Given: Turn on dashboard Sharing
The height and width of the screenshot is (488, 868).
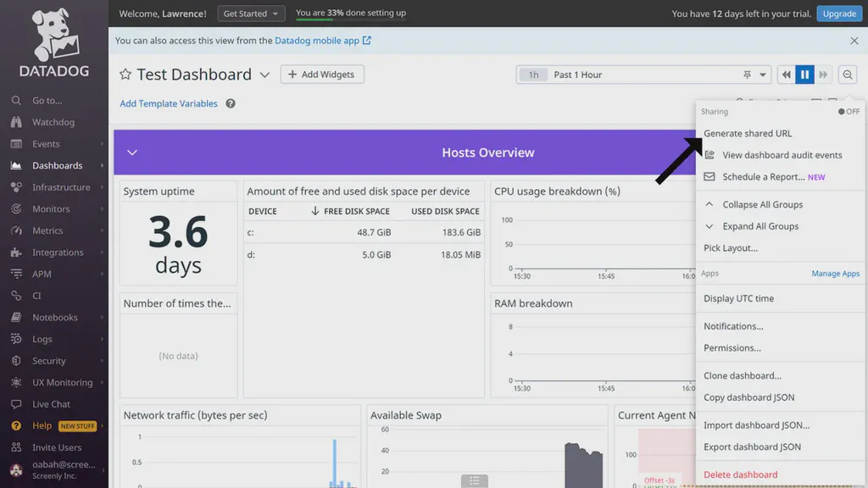Looking at the screenshot, I should point(849,111).
